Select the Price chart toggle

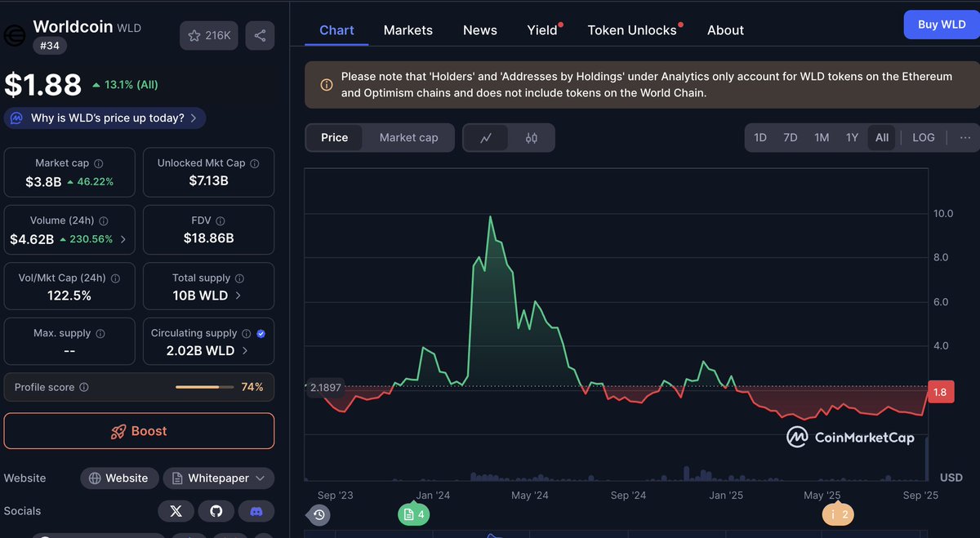(335, 137)
